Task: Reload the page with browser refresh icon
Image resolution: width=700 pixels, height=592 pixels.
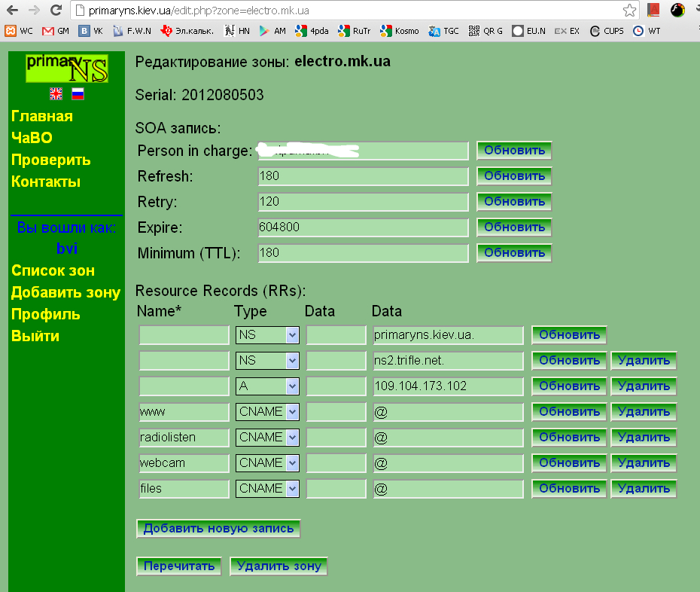Action: click(x=56, y=11)
